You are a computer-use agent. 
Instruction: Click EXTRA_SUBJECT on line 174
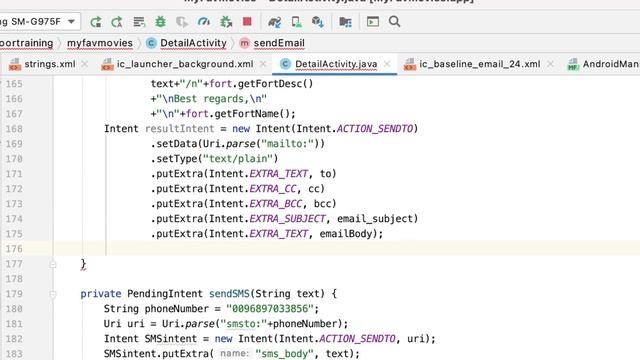point(287,219)
